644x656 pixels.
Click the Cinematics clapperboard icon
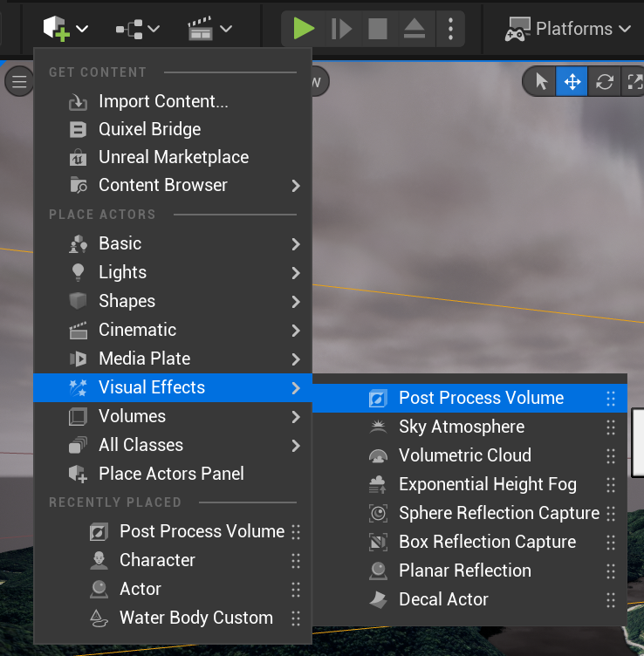point(201,29)
